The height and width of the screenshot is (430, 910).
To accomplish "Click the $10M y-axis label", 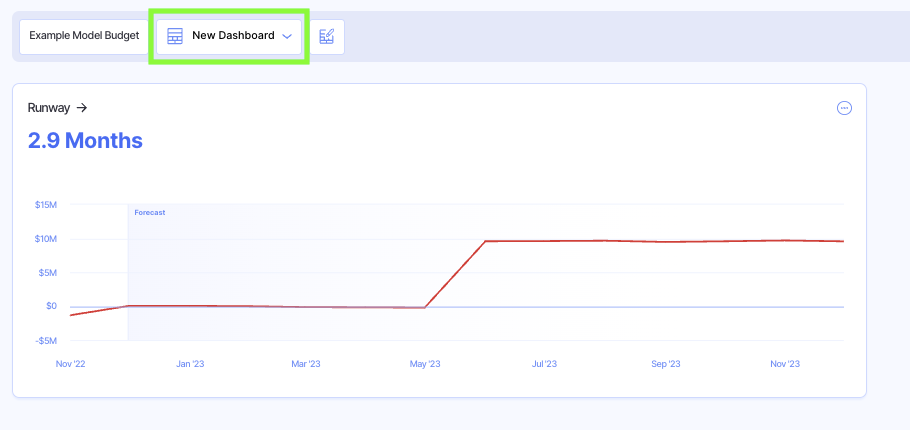I will pos(45,239).
